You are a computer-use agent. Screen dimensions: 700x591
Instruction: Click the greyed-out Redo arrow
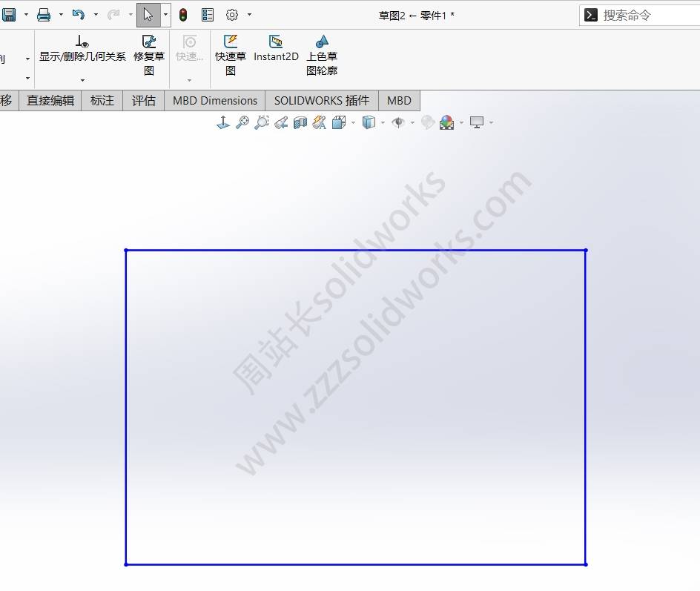(x=113, y=15)
